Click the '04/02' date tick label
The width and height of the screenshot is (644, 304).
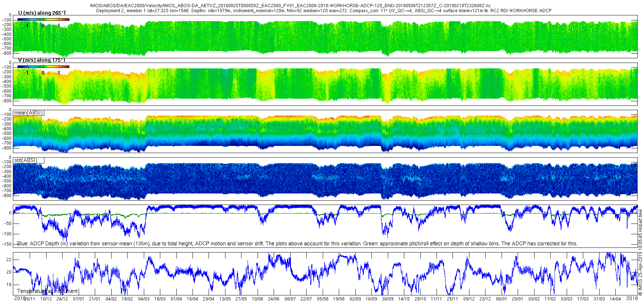[x=111, y=299]
